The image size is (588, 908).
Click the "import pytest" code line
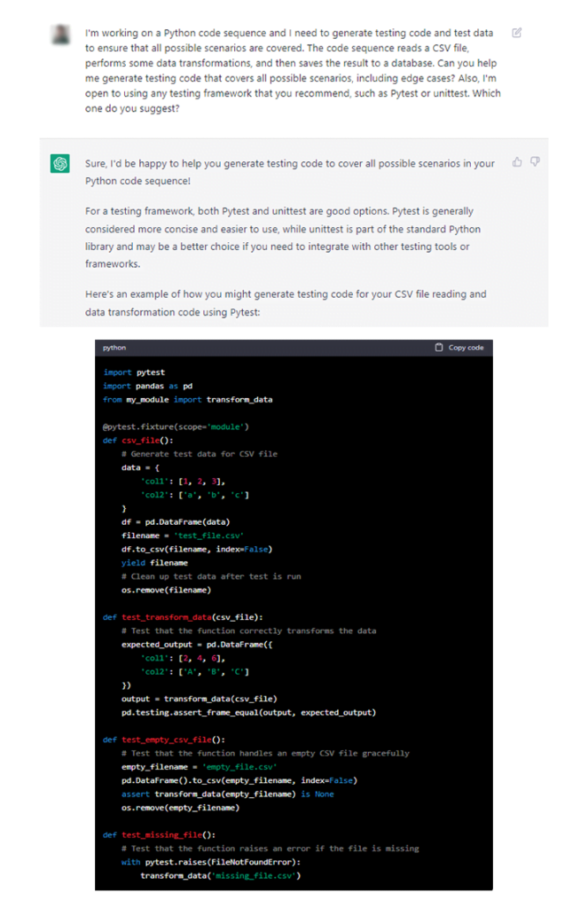point(134,372)
